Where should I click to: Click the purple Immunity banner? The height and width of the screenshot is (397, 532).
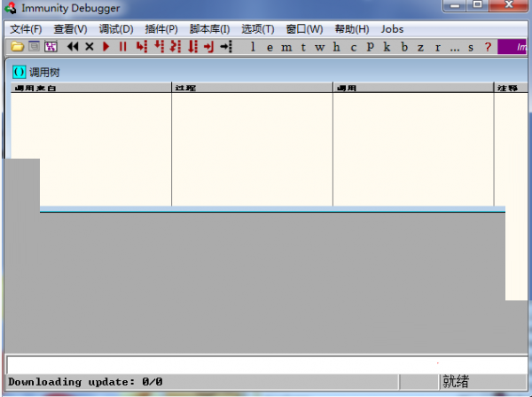512,47
